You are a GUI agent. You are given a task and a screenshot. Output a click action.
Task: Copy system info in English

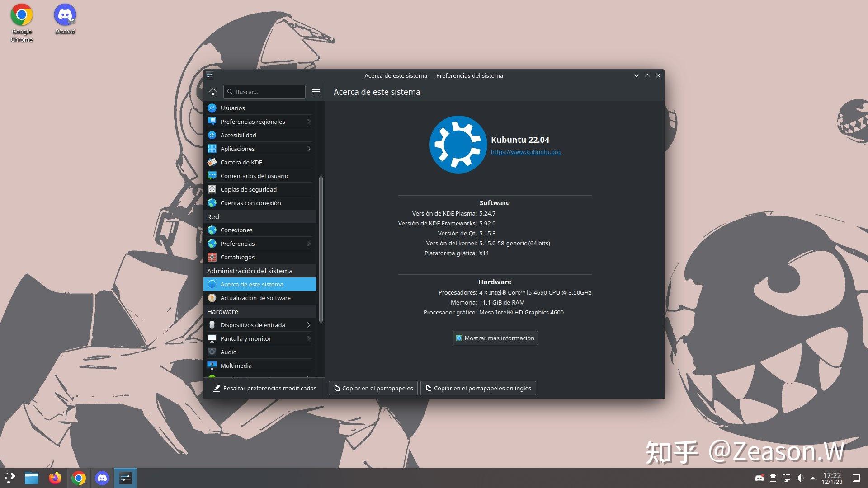(x=478, y=388)
